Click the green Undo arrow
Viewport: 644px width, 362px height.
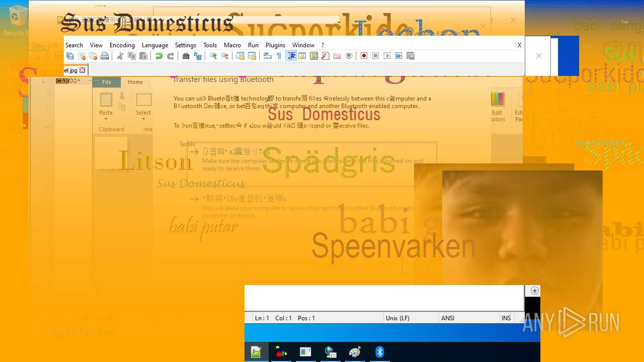coord(158,56)
